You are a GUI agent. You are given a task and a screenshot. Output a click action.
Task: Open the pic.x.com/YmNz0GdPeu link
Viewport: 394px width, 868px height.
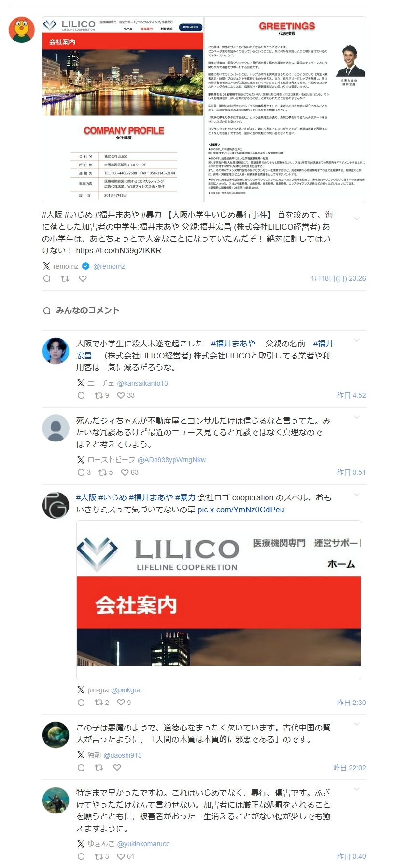click(x=241, y=510)
